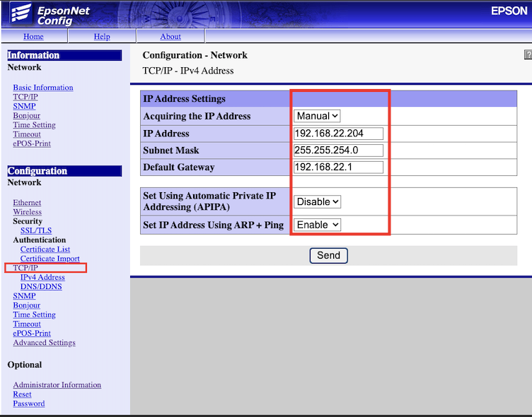Image resolution: width=532 pixels, height=417 pixels.
Task: Open Basic Information under Information
Action: (x=43, y=88)
